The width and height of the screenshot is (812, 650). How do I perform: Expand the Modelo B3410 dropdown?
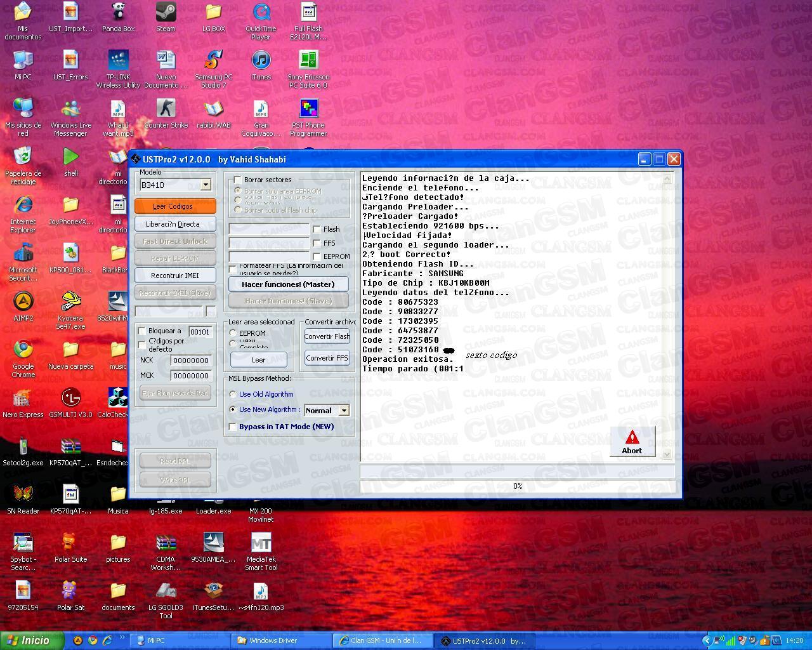pyautogui.click(x=206, y=185)
